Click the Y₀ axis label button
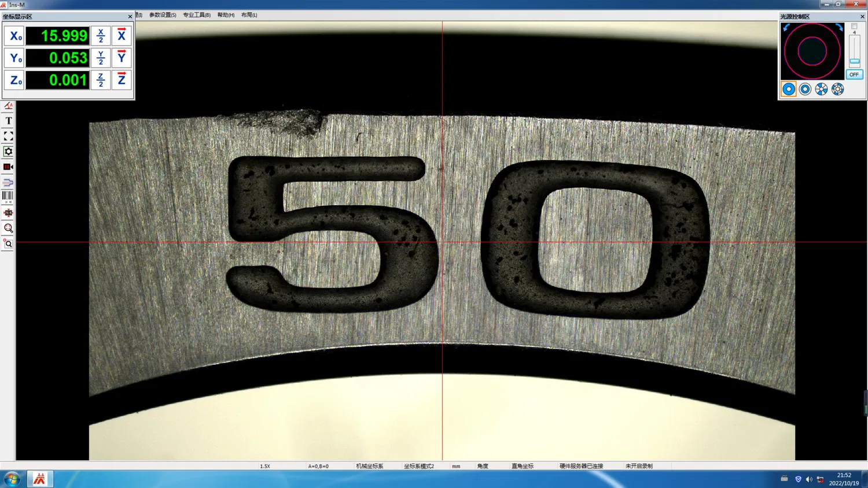The image size is (868, 488). pyautogui.click(x=14, y=58)
